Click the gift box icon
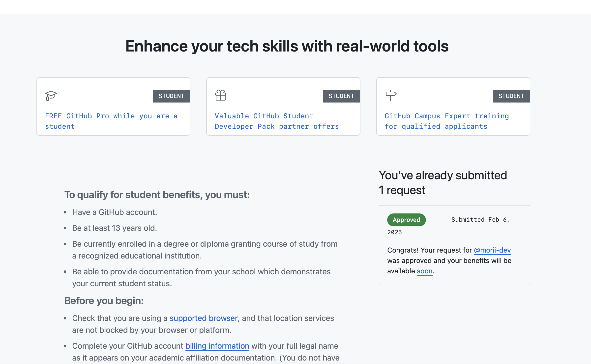The width and height of the screenshot is (591, 364). pyautogui.click(x=220, y=95)
